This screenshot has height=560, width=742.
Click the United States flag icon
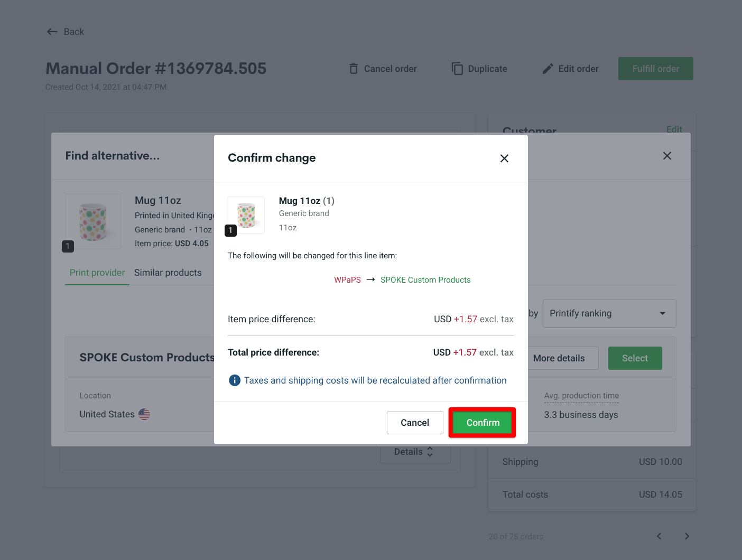point(144,414)
